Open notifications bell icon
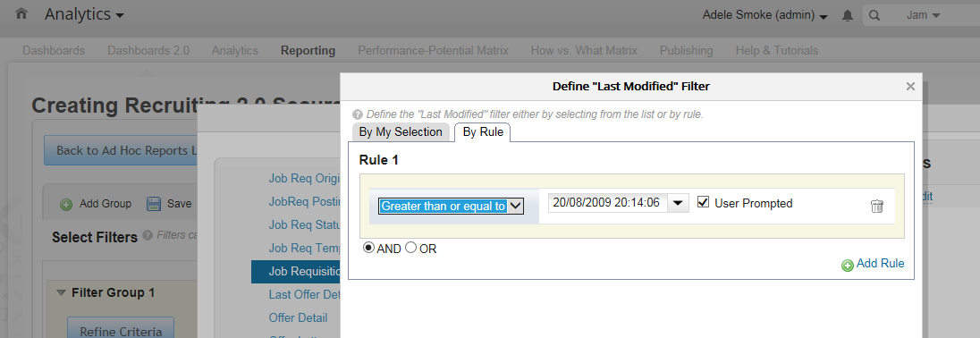Screen dimensions: 980x338 848,15
